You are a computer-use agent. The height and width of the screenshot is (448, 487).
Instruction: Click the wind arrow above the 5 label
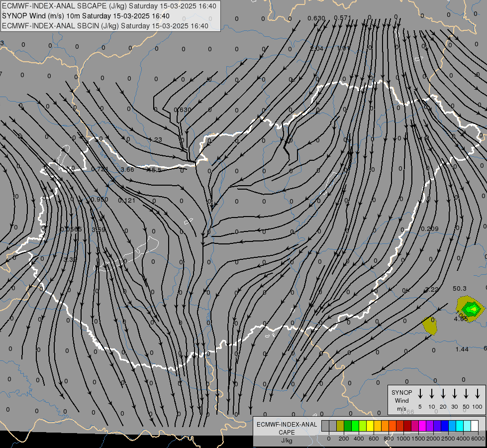coord(420,394)
